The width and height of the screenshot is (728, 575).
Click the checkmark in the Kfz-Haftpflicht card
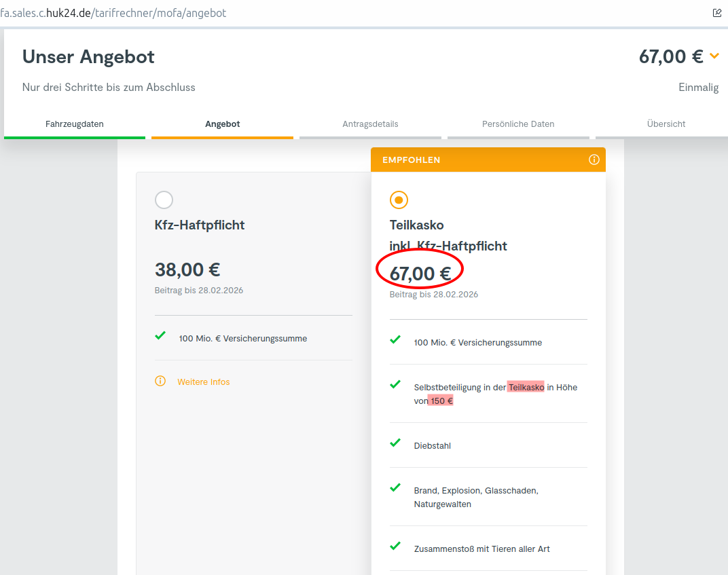click(160, 335)
